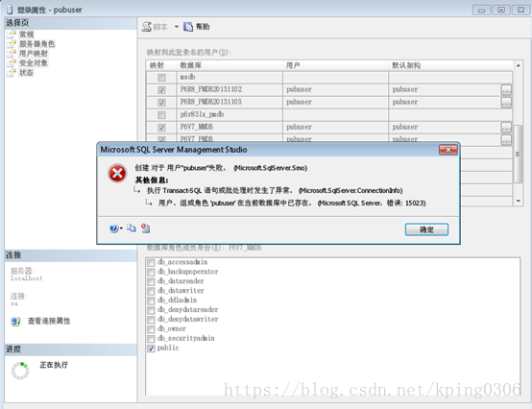Viewport: 532px width, 409px height.
Task: Select the 常规 page
Action: (27, 35)
